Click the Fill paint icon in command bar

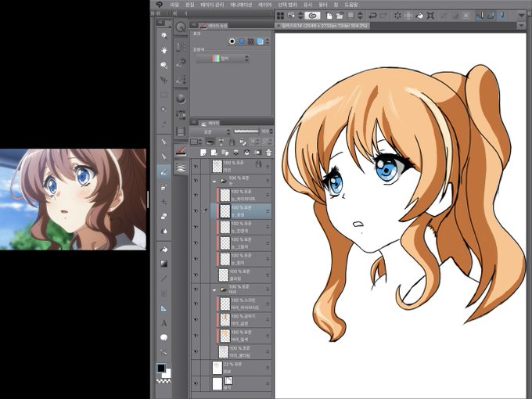[x=419, y=16]
